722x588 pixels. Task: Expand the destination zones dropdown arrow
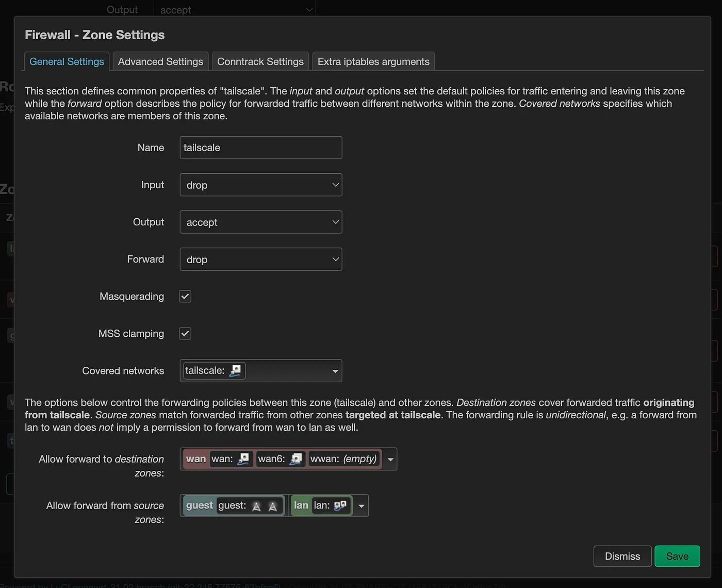point(390,459)
